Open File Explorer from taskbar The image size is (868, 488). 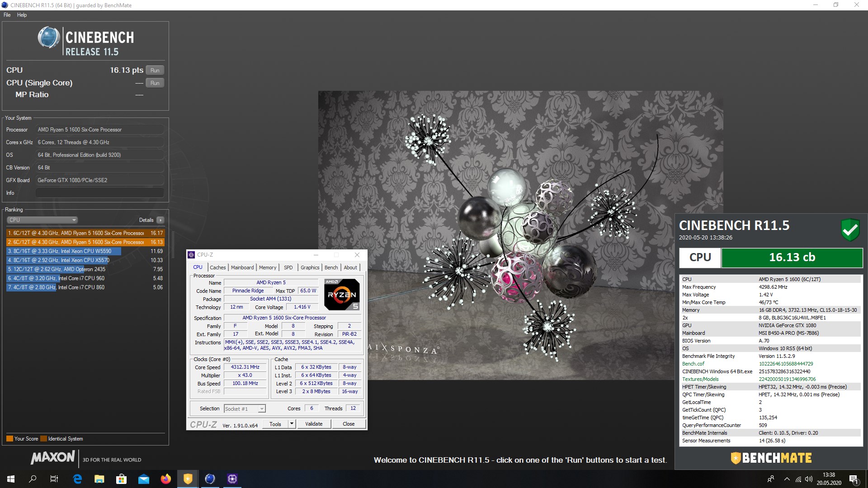coord(99,479)
